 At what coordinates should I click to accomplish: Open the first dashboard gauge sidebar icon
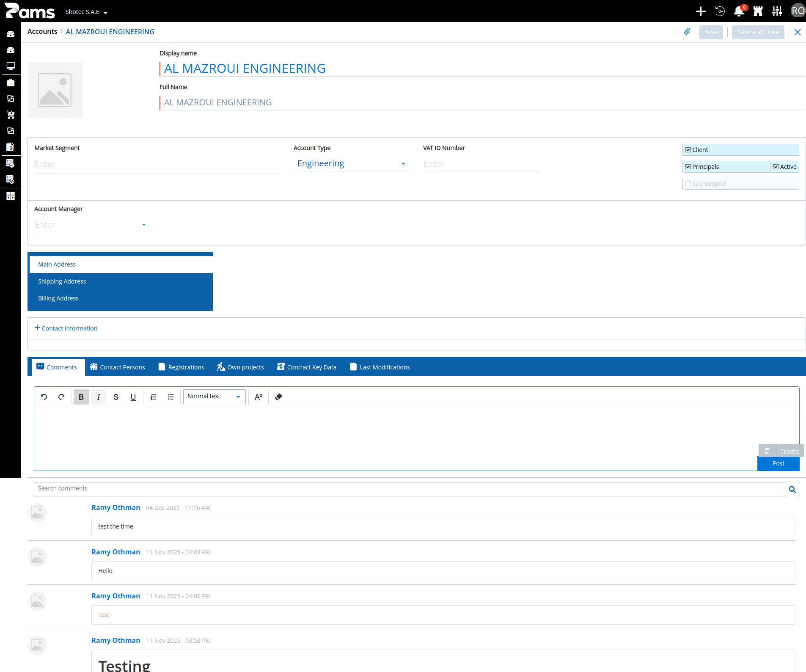coord(11,34)
